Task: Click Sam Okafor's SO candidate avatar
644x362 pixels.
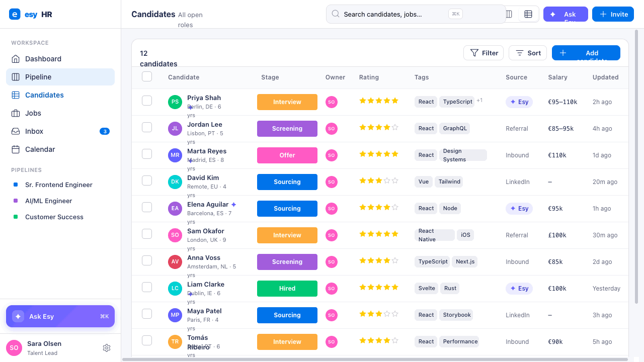Action: (175, 235)
